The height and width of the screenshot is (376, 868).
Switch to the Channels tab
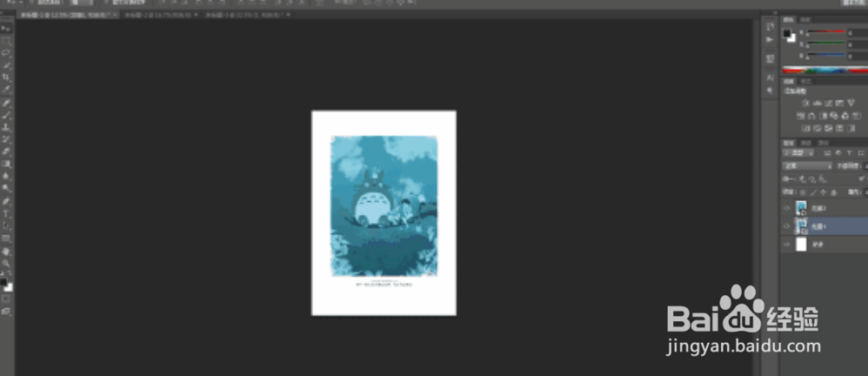click(x=806, y=143)
